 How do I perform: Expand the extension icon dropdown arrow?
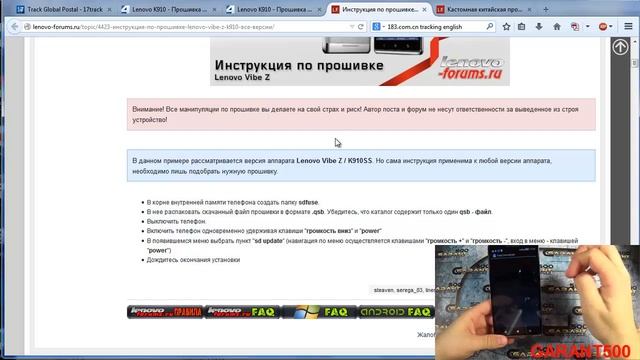coord(587,27)
